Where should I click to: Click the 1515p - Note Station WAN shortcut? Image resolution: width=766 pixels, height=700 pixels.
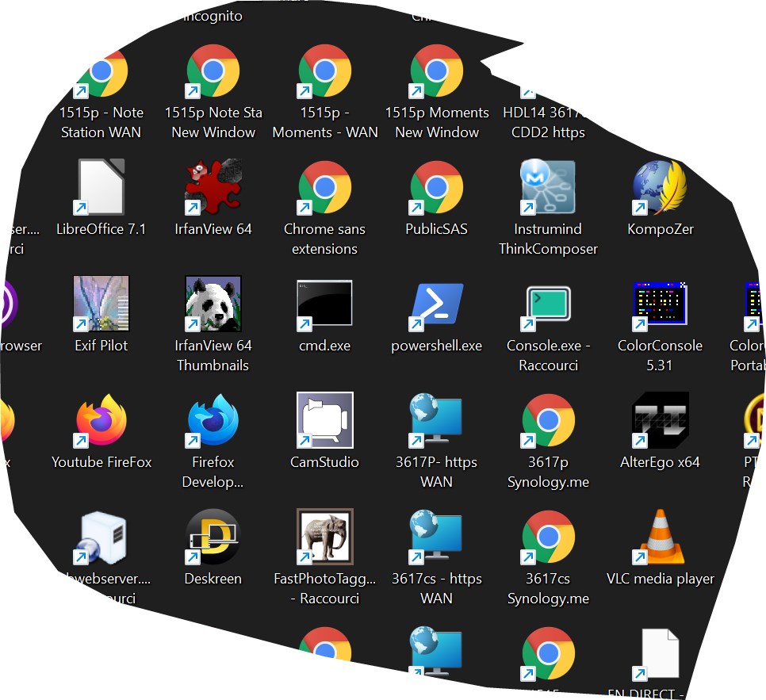(101, 71)
